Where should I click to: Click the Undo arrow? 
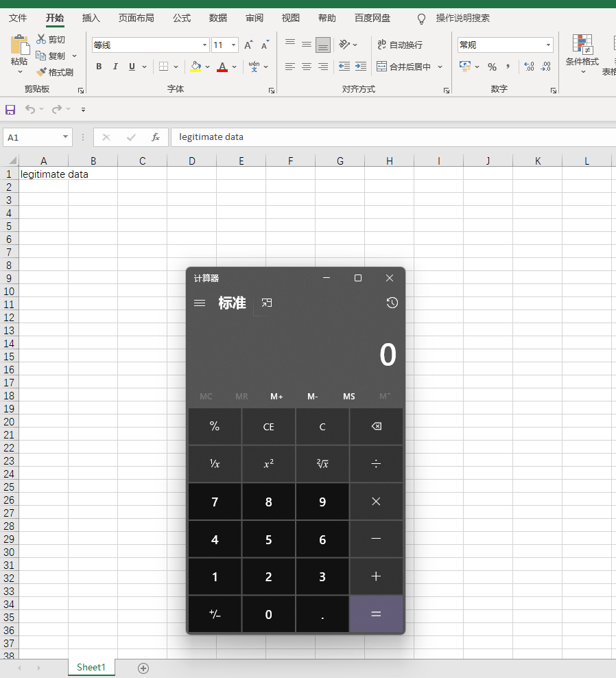29,109
